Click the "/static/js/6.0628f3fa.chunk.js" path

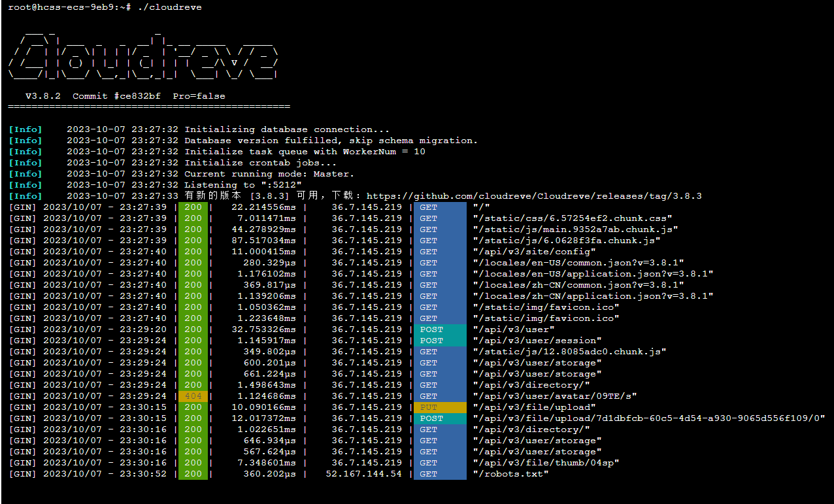tap(567, 241)
